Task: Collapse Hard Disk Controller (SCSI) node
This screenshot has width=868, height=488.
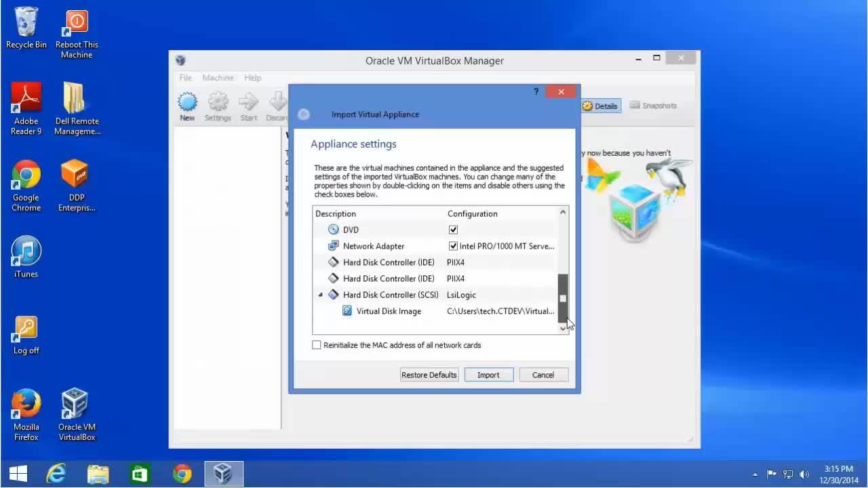Action: pyautogui.click(x=320, y=295)
